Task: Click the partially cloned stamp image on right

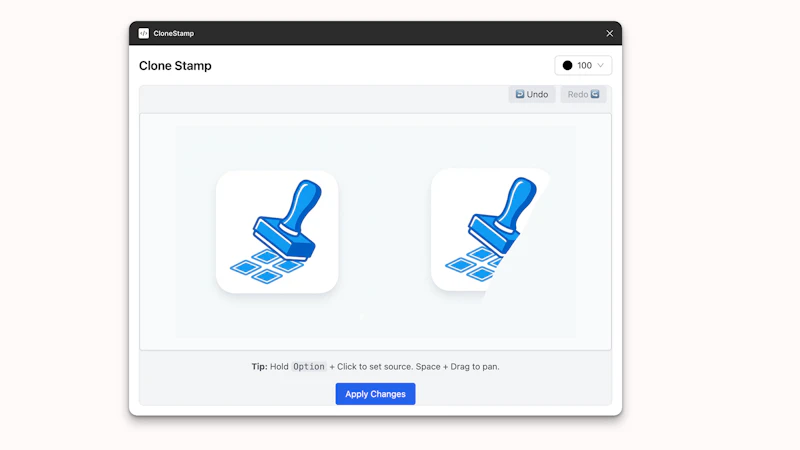Action: 491,230
